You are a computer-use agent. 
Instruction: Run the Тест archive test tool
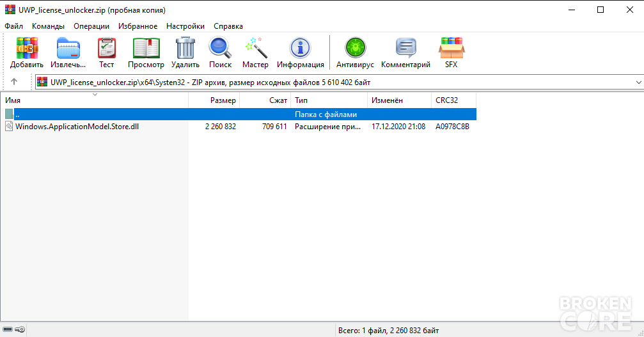106,48
